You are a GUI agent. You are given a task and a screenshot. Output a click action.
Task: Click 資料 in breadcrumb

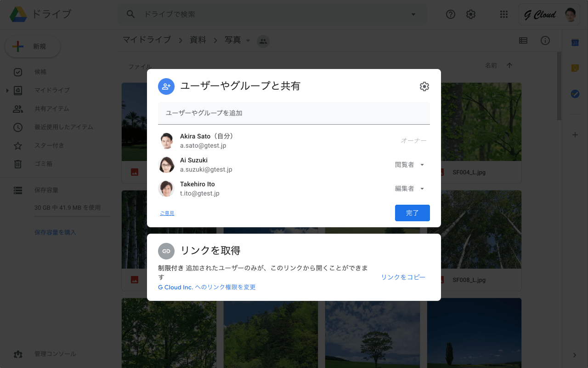click(x=198, y=40)
